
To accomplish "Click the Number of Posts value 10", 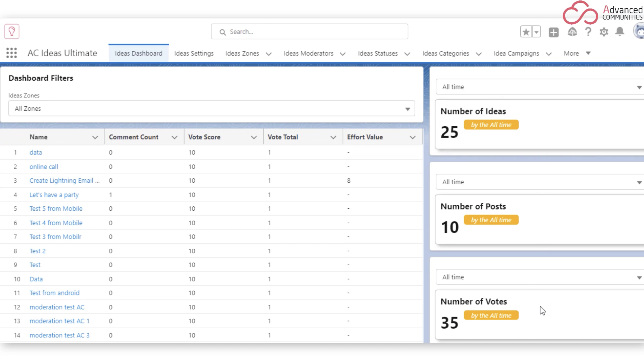I will 450,227.
